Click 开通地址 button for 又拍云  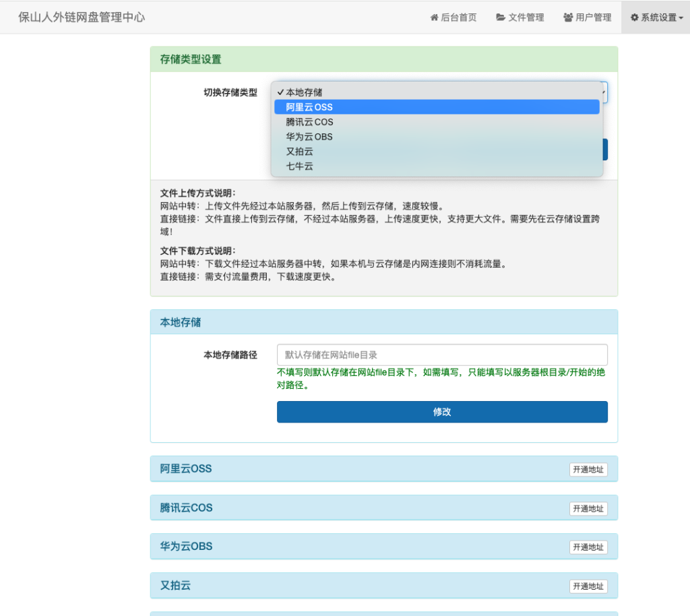click(x=588, y=586)
